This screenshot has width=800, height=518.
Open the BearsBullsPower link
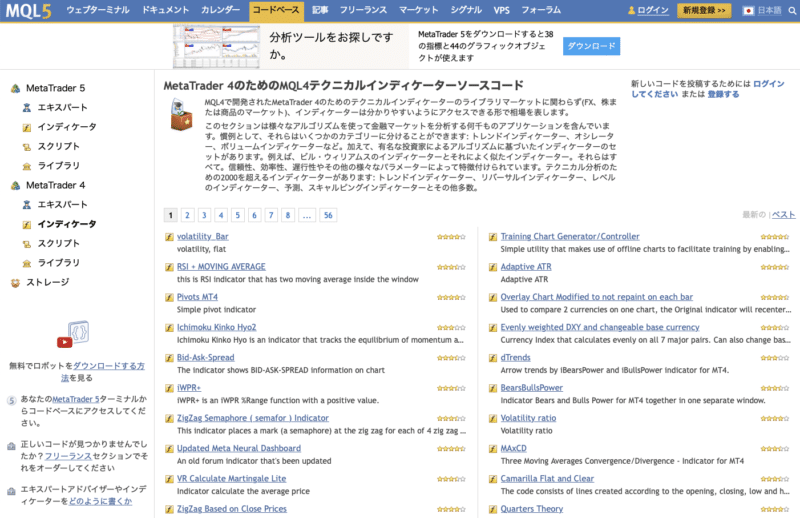point(532,388)
